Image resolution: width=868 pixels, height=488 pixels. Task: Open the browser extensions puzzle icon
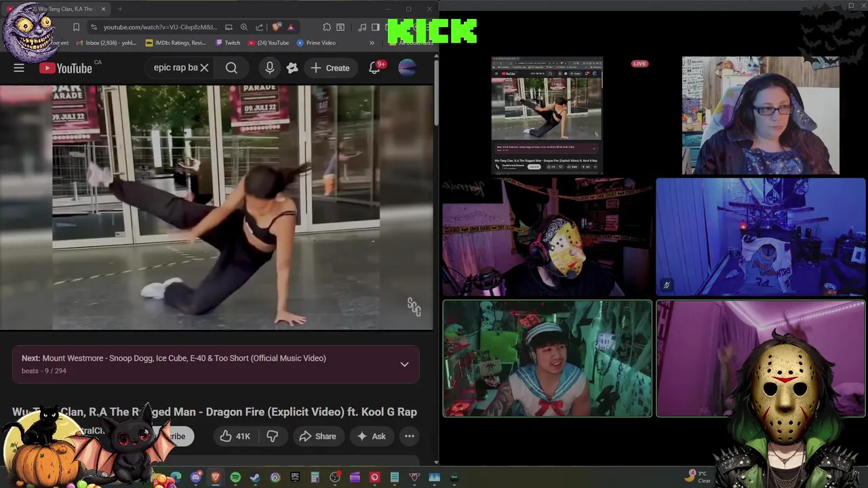tap(327, 27)
